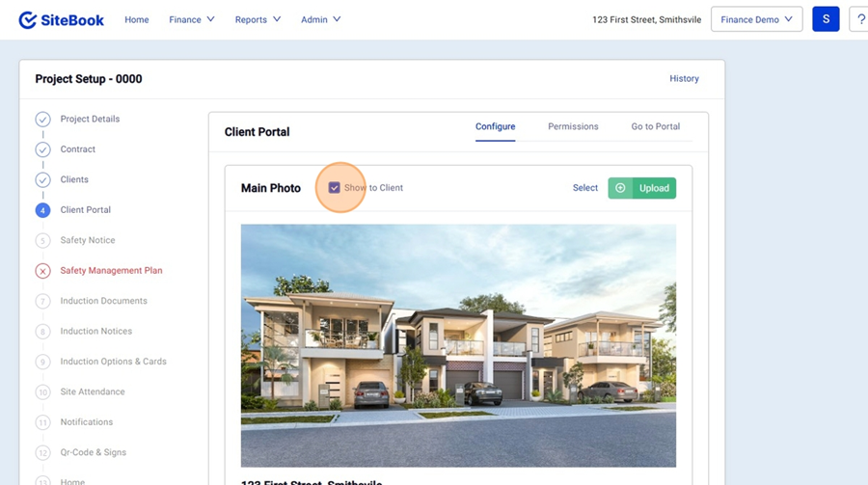Click the Safety Management Plan error icon
The image size is (868, 485).
click(x=43, y=271)
